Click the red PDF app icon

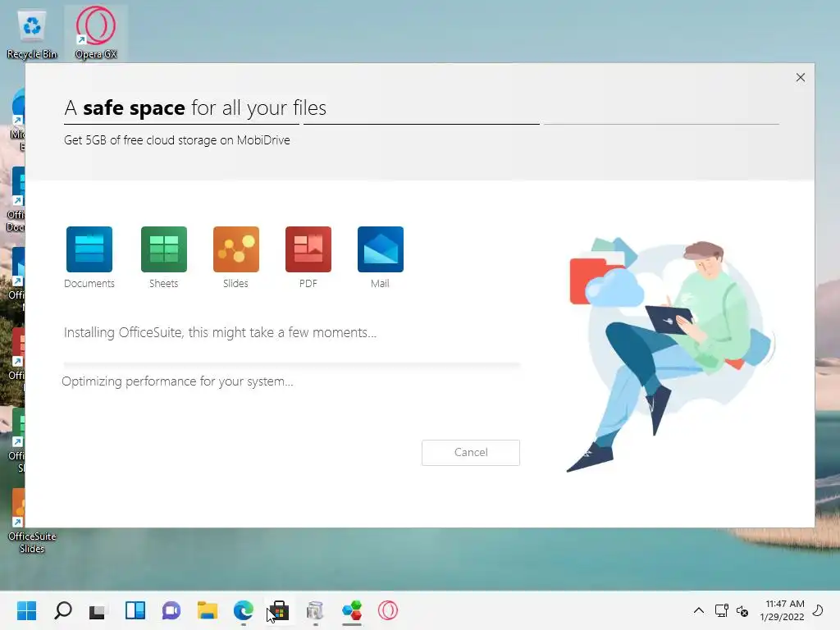[x=308, y=249]
